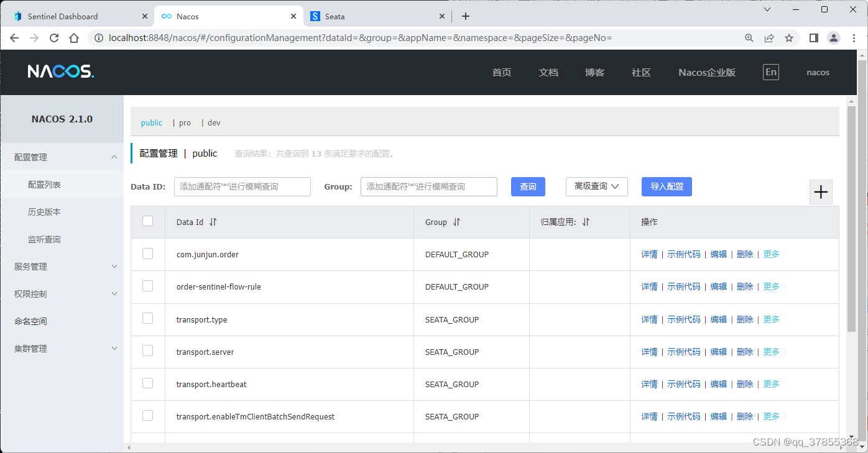Open 更多 menu for com.junjun.order
Image resolution: width=868 pixels, height=453 pixels.
[771, 254]
